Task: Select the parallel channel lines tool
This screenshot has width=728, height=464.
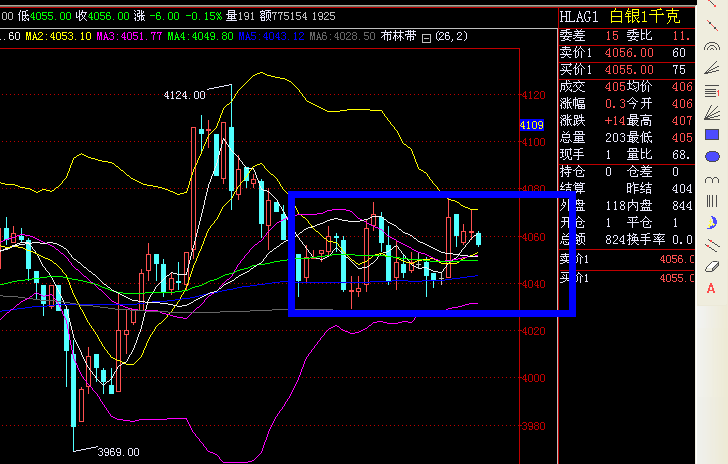Action: pyautogui.click(x=712, y=245)
